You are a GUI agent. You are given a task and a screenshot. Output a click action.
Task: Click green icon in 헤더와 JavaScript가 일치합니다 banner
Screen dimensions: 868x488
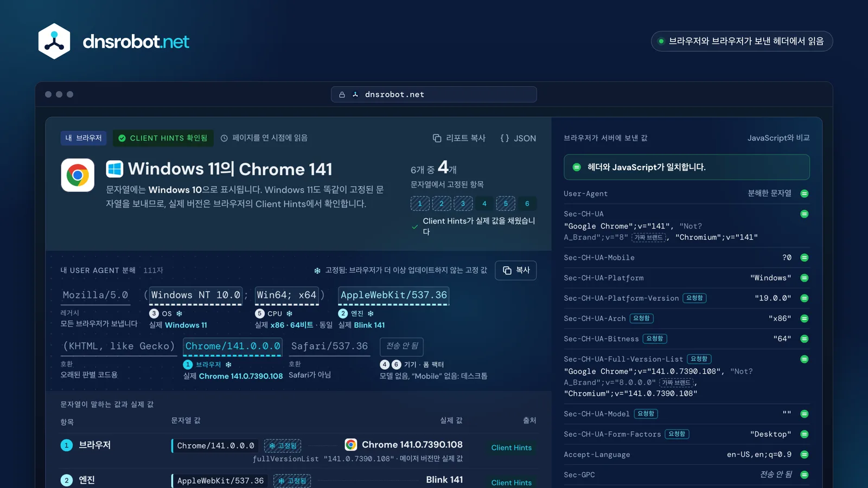point(577,167)
